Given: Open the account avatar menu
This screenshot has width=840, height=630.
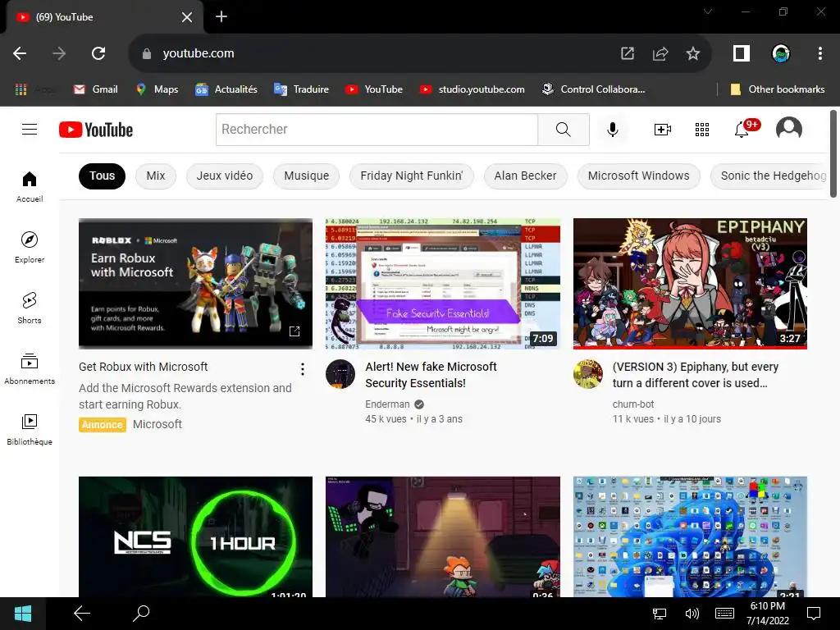Looking at the screenshot, I should 788,129.
